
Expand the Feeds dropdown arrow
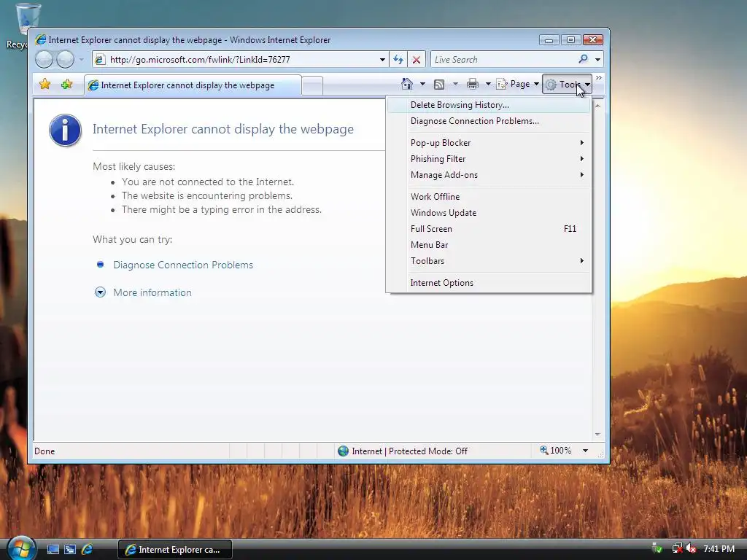pyautogui.click(x=455, y=85)
